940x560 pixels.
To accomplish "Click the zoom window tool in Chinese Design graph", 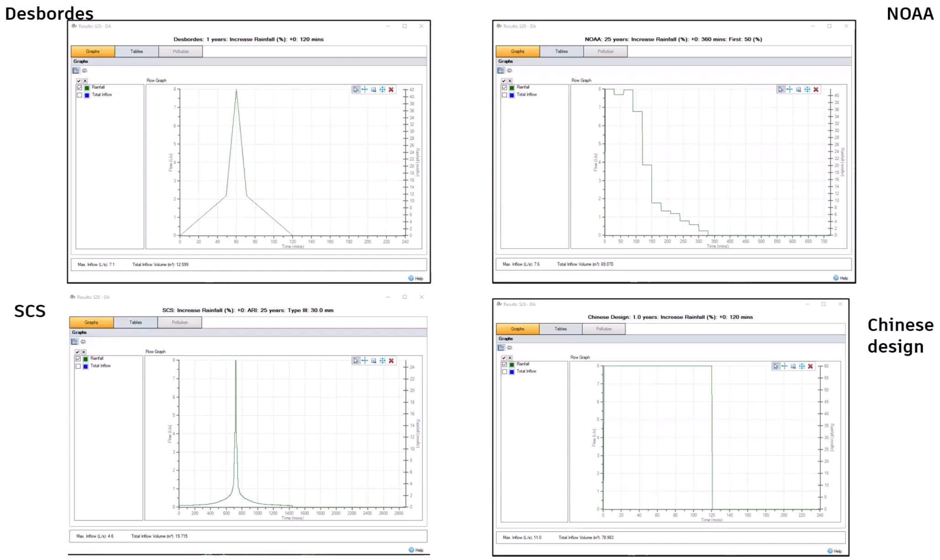I will click(x=793, y=366).
